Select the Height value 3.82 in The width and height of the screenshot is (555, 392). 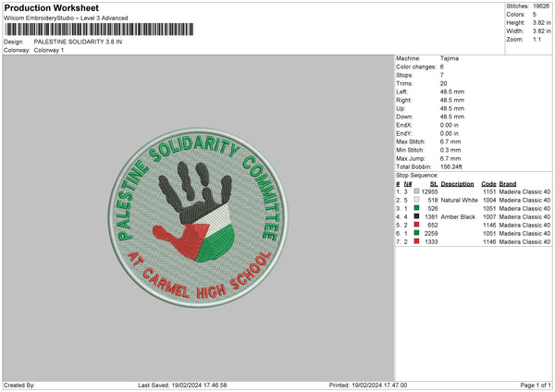click(x=541, y=22)
